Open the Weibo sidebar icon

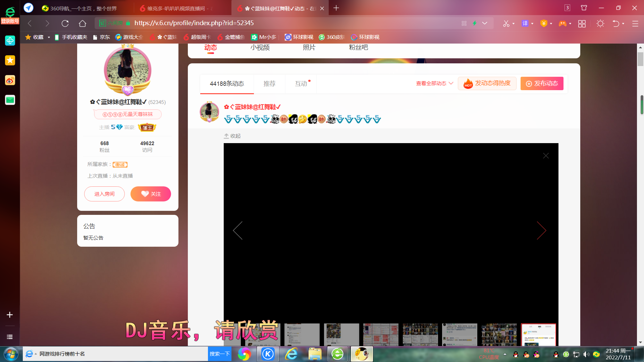click(10, 80)
